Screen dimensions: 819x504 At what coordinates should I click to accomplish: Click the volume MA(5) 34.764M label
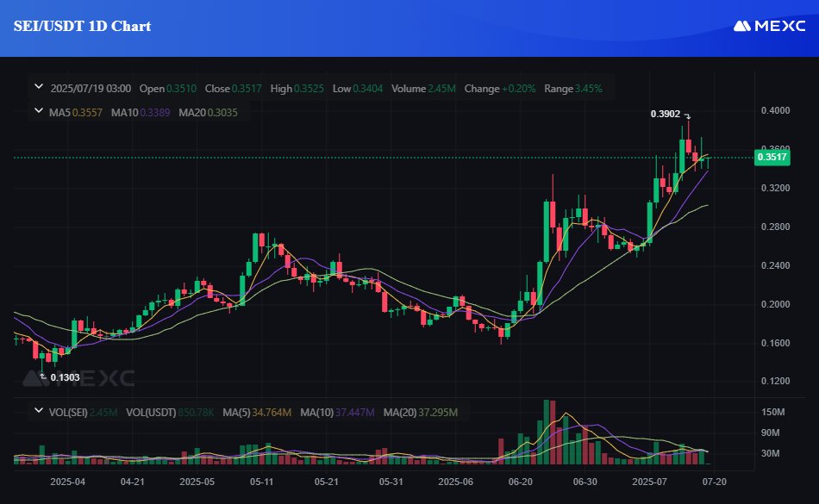pyautogui.click(x=257, y=413)
